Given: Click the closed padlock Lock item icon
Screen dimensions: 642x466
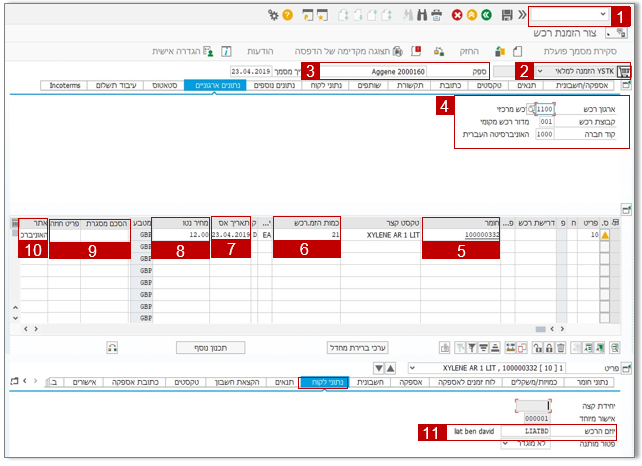Looking at the screenshot, I should coord(549,348).
